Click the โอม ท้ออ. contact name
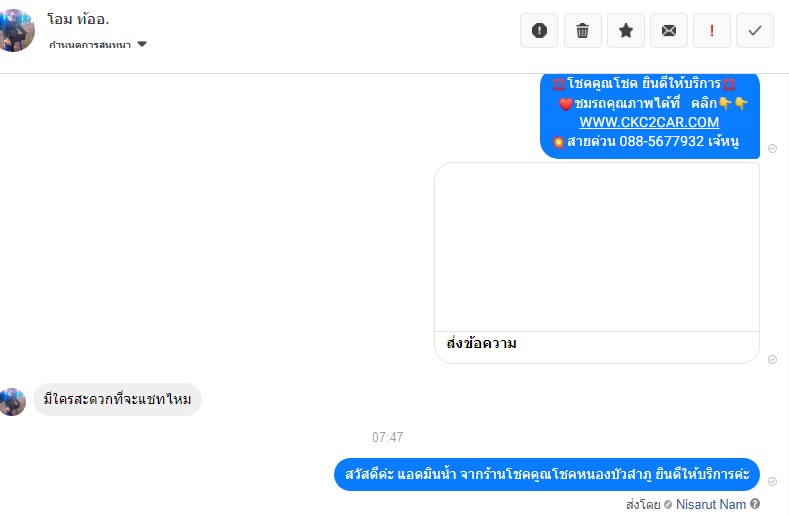Screen dimensions: 789x517 pos(78,19)
